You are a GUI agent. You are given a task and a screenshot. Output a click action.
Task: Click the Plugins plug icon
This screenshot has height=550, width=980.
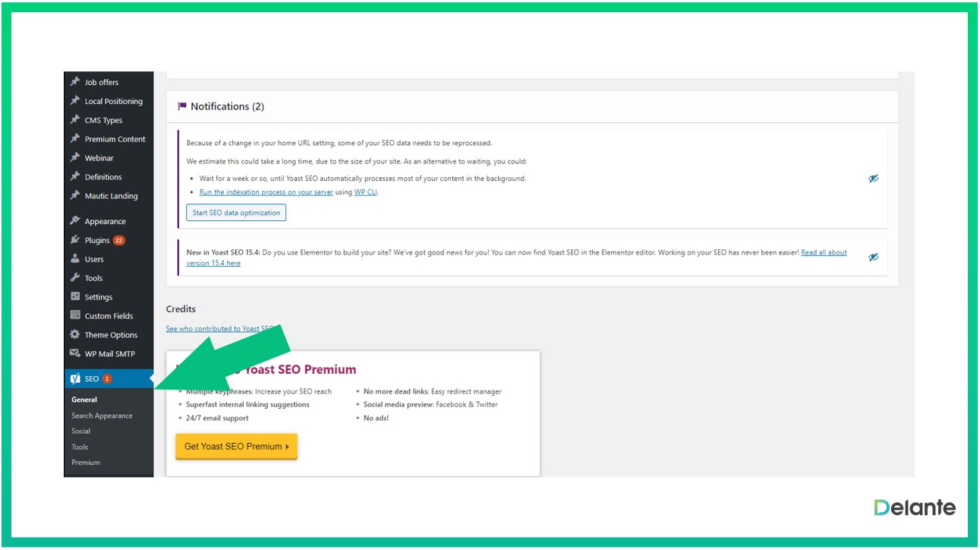pos(75,240)
